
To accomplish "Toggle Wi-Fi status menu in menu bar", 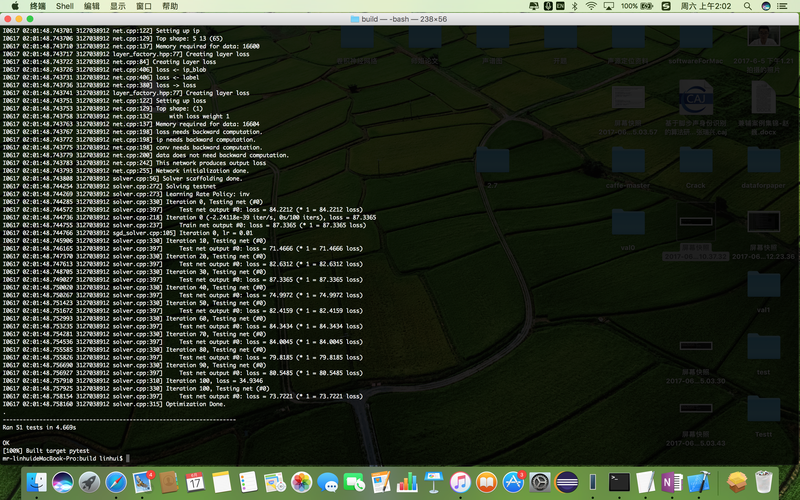I will pyautogui.click(x=591, y=6).
